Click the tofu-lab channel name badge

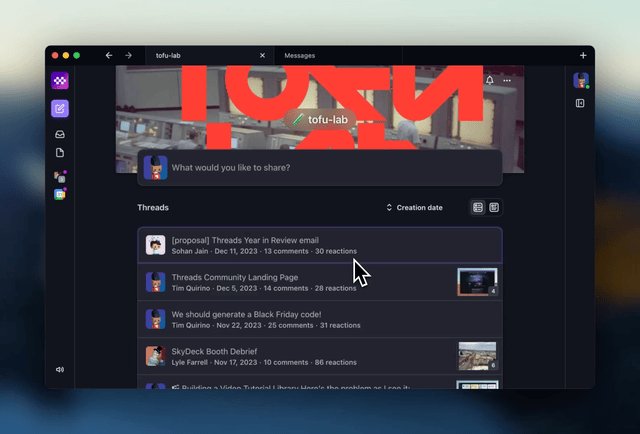point(320,120)
